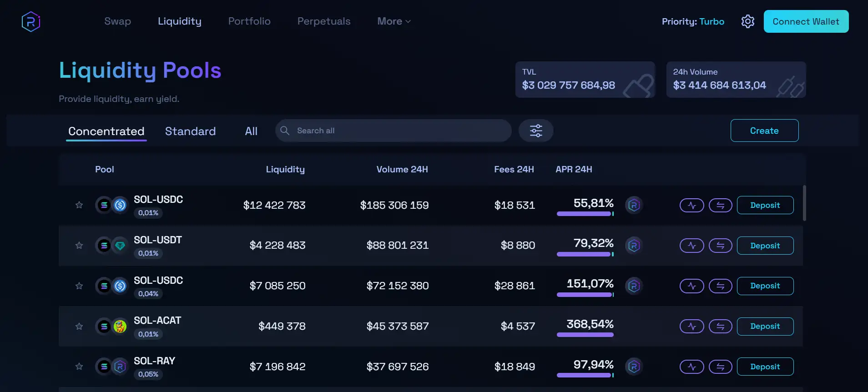Click the Raydium rewards icon in SOL-RAY row
868x392 pixels.
pos(634,367)
